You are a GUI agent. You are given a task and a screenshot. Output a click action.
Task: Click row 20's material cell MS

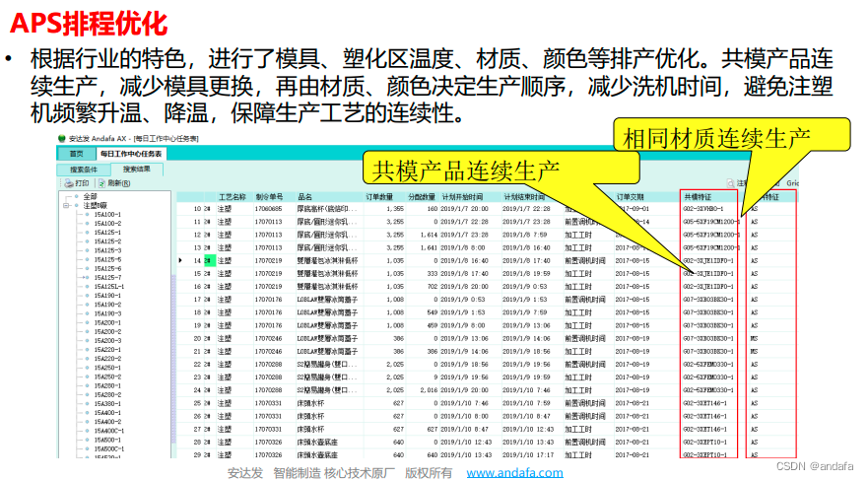coord(755,339)
